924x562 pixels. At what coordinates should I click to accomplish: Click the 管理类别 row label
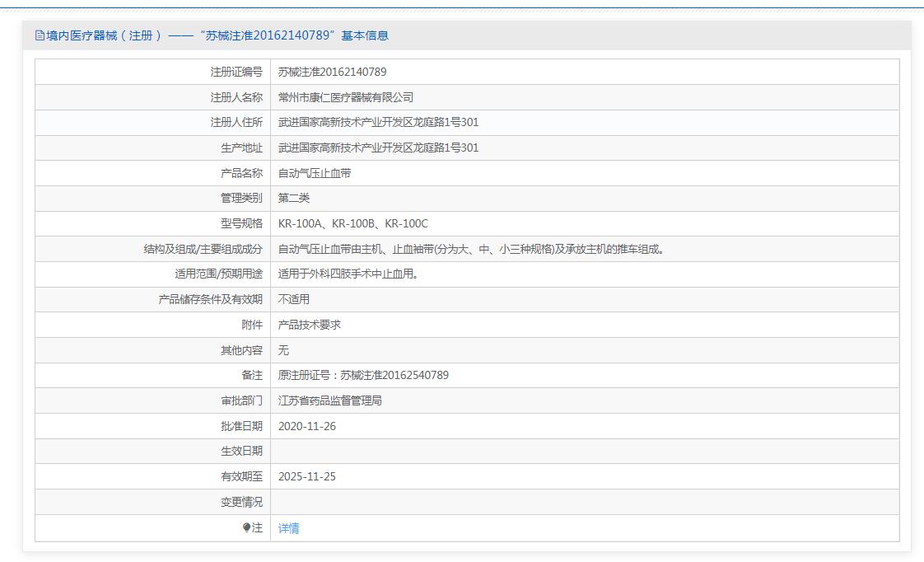[241, 198]
